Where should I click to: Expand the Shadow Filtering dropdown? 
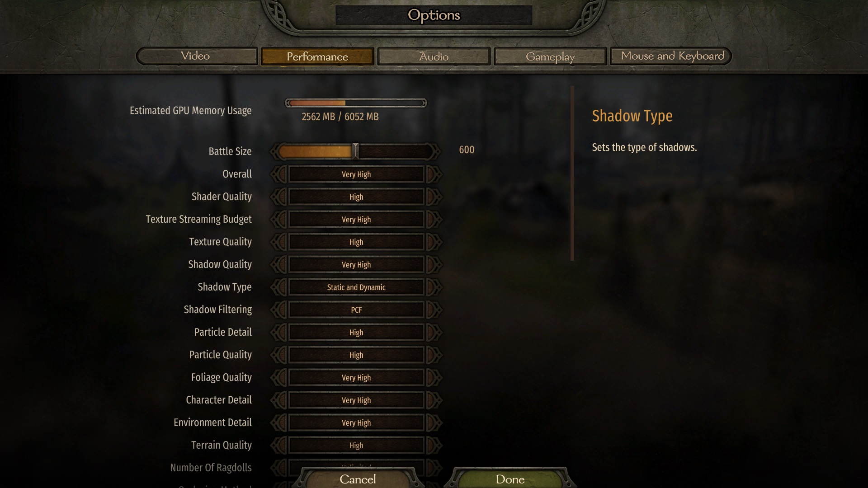pyautogui.click(x=355, y=310)
